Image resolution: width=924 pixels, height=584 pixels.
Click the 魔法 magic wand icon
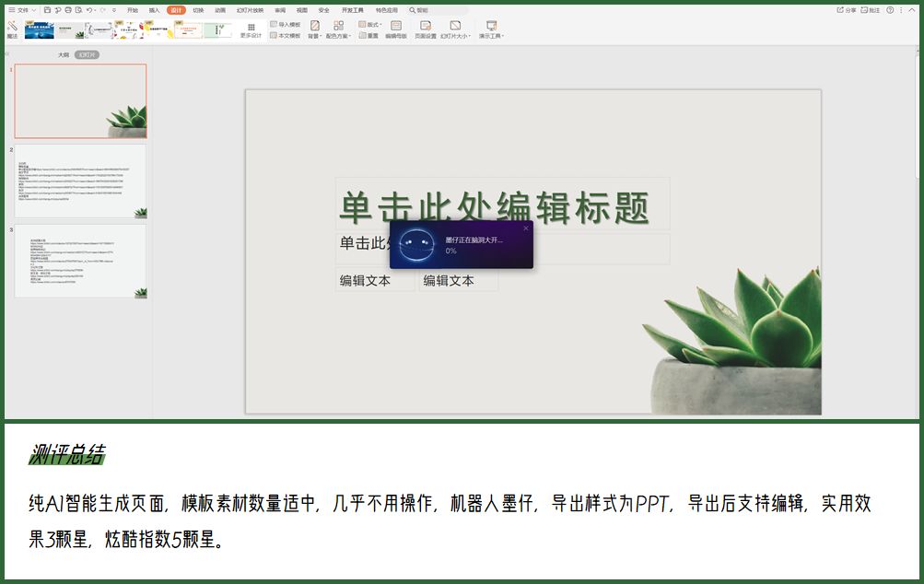tap(12, 29)
